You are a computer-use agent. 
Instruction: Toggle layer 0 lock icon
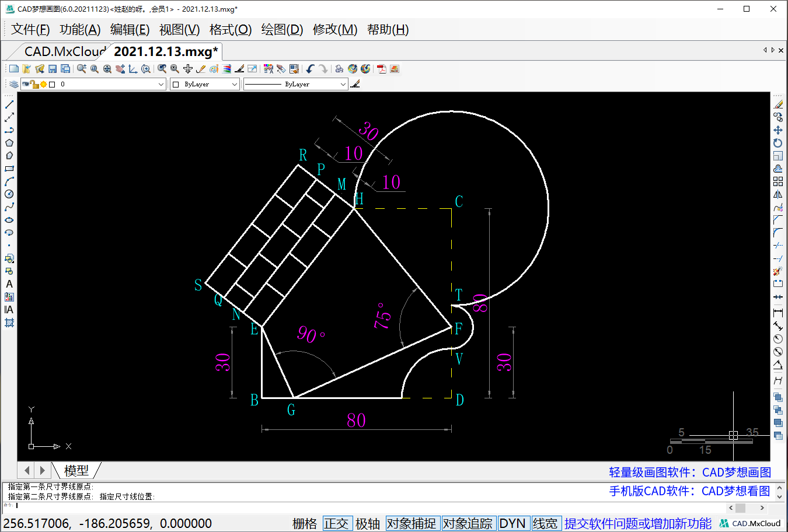click(34, 85)
